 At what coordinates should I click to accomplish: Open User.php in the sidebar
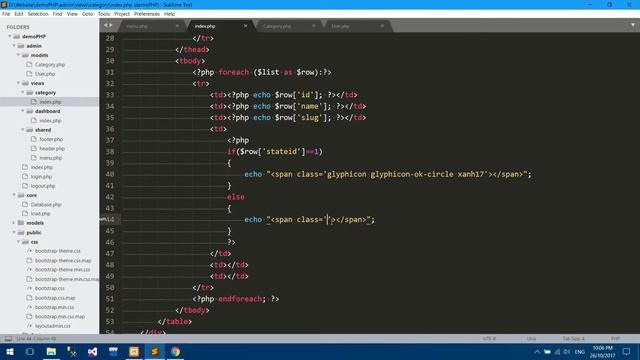tap(45, 74)
